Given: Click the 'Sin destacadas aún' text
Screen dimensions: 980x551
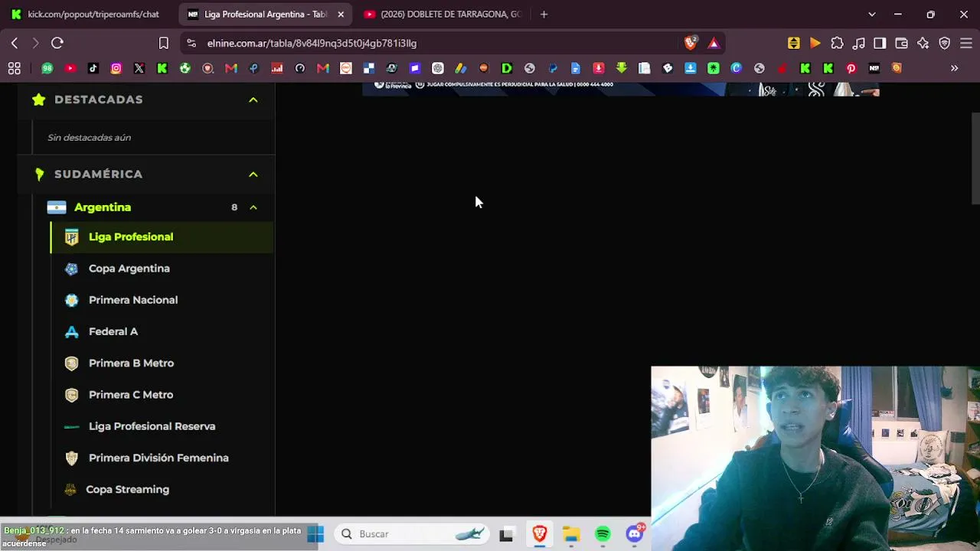Looking at the screenshot, I should click(x=90, y=138).
